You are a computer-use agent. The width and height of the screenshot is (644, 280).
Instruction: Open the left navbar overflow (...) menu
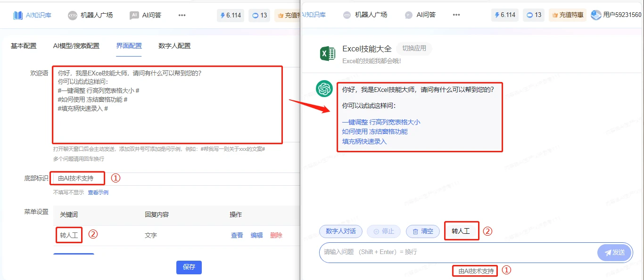click(182, 16)
